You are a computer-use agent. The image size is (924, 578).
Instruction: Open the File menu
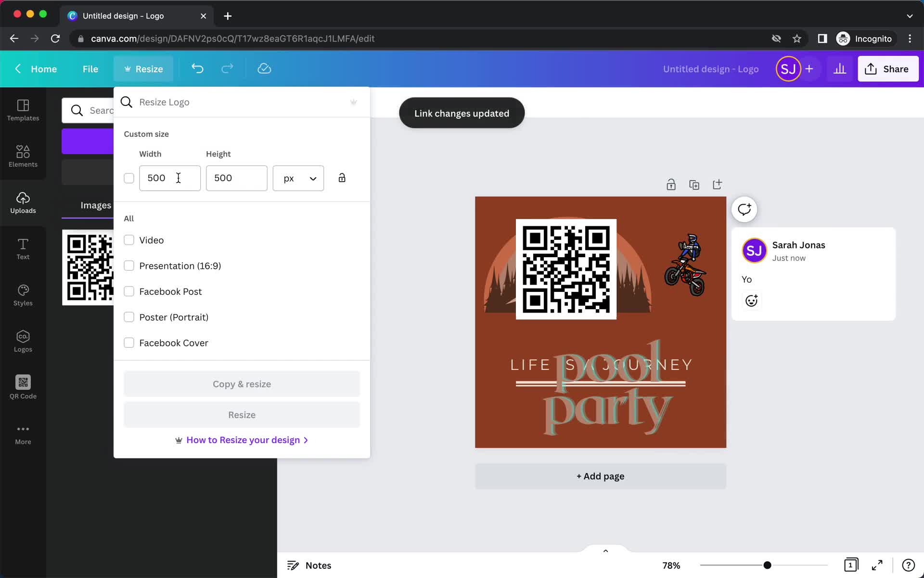(90, 68)
